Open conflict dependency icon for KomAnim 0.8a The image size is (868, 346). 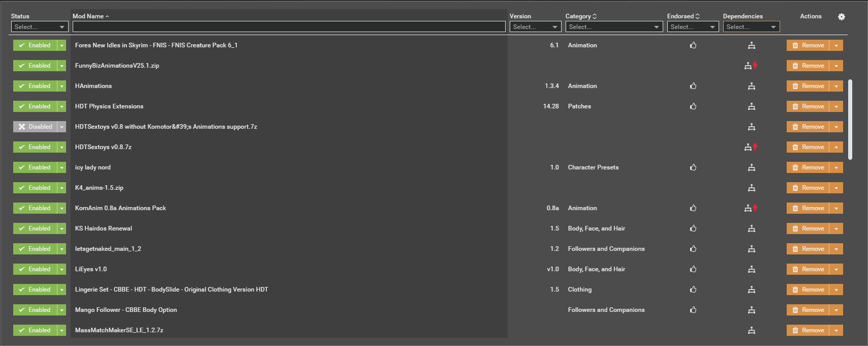[751, 208]
